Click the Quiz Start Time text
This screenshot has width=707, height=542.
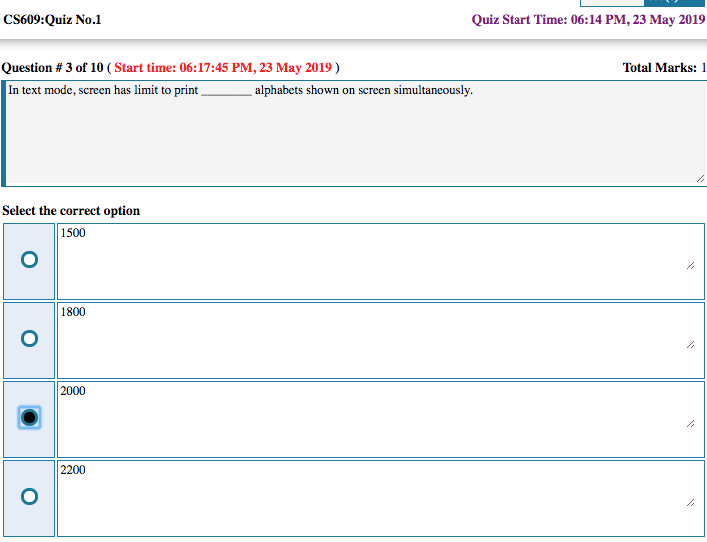tap(588, 20)
